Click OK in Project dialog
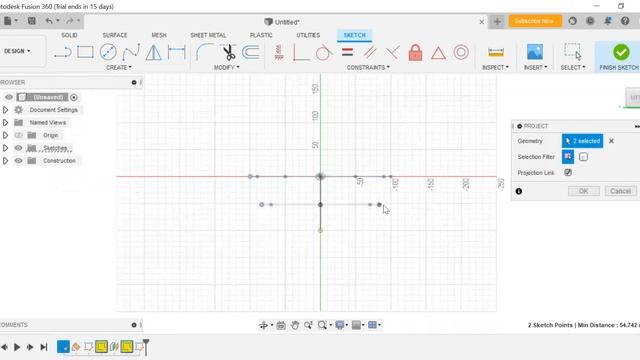Viewport: 640px width, 360px height. [x=584, y=191]
